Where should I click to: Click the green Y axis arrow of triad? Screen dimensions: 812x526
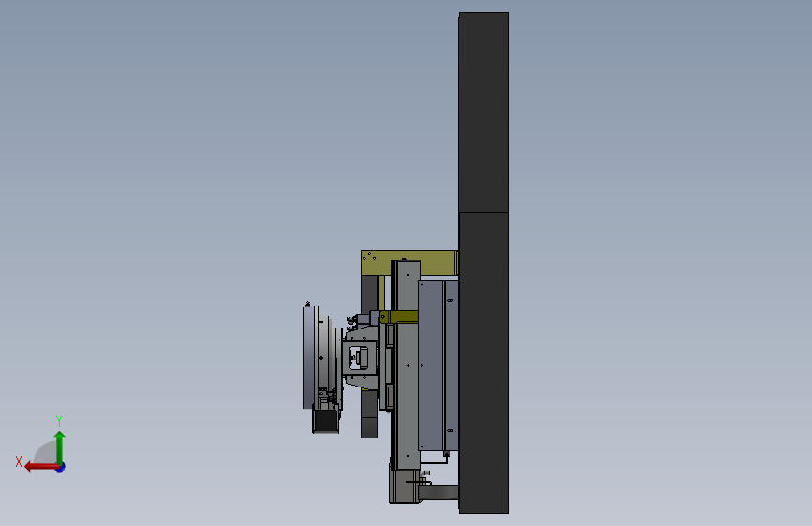coord(60,447)
